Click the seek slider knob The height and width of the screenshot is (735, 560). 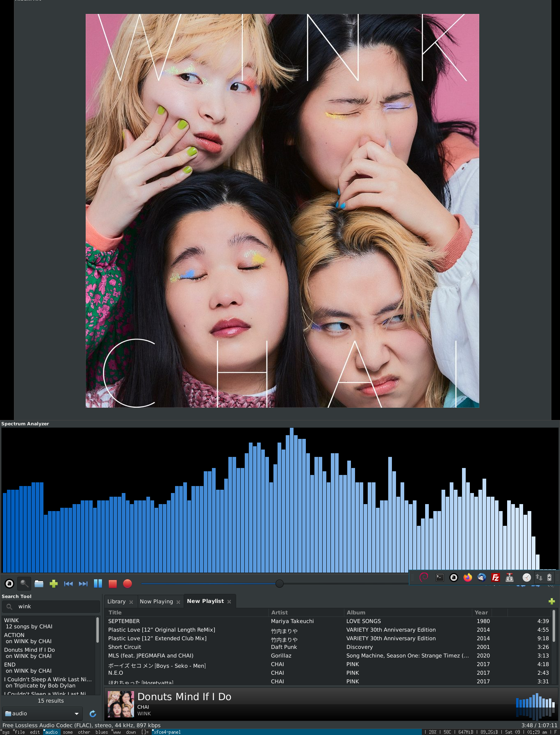coord(280,583)
